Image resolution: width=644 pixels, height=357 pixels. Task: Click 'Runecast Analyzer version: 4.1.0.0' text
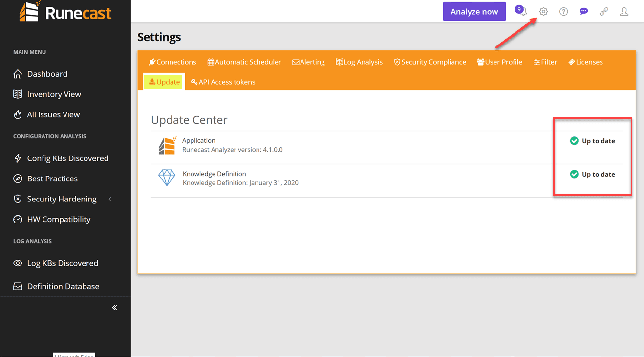pyautogui.click(x=233, y=150)
